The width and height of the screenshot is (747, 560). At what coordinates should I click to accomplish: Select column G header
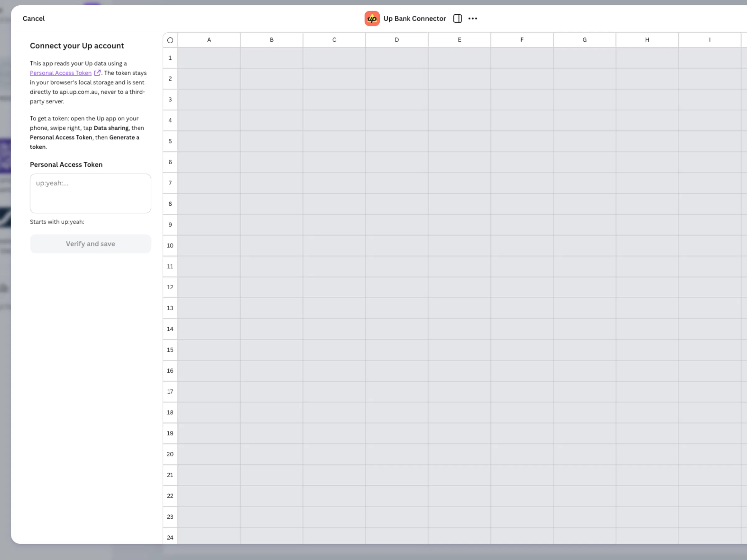tap(585, 40)
